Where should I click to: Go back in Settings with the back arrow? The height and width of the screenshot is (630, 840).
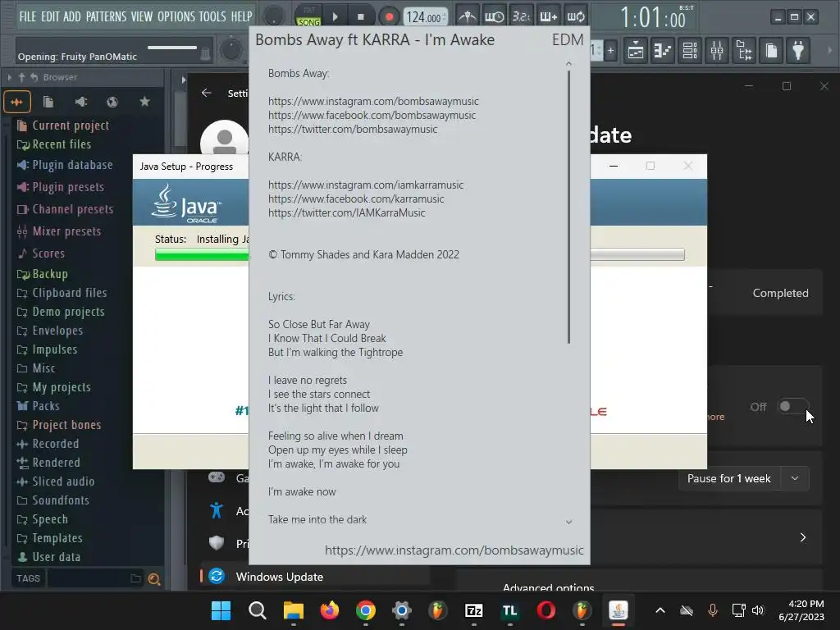(x=206, y=94)
